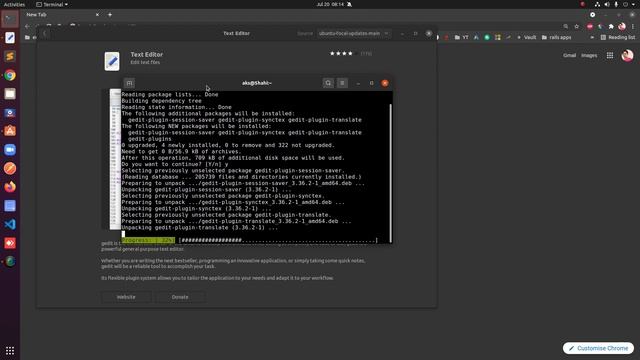The image size is (640, 360).
Task: Show more bookmarks via the overflow chevron
Action: pyautogui.click(x=592, y=37)
